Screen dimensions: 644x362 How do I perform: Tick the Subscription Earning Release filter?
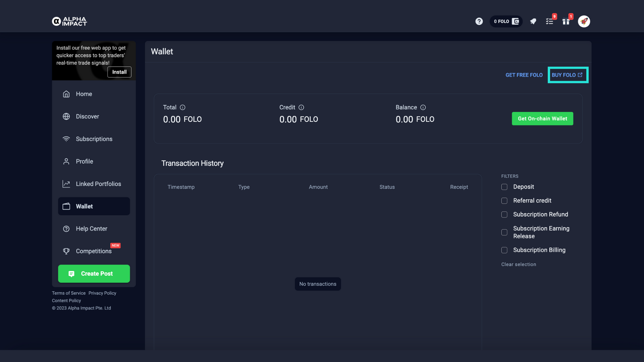tap(504, 233)
